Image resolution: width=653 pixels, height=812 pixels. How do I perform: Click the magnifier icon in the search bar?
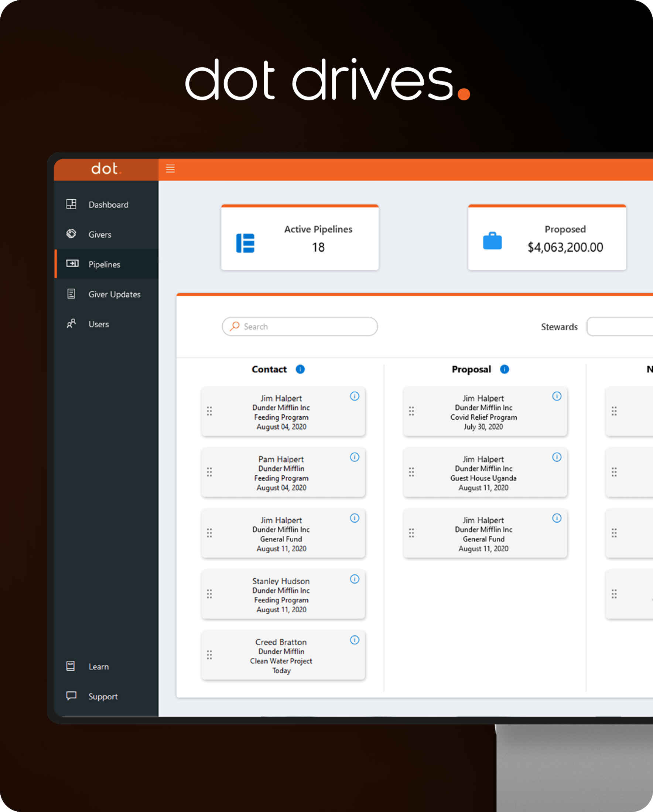click(235, 326)
